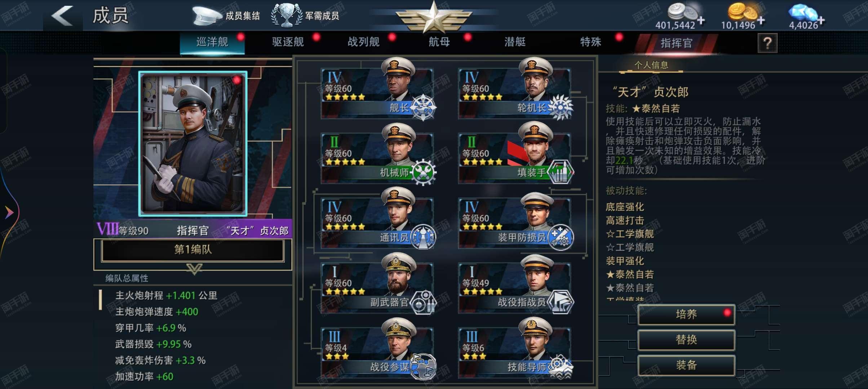Select the commander portrait card

click(x=193, y=144)
